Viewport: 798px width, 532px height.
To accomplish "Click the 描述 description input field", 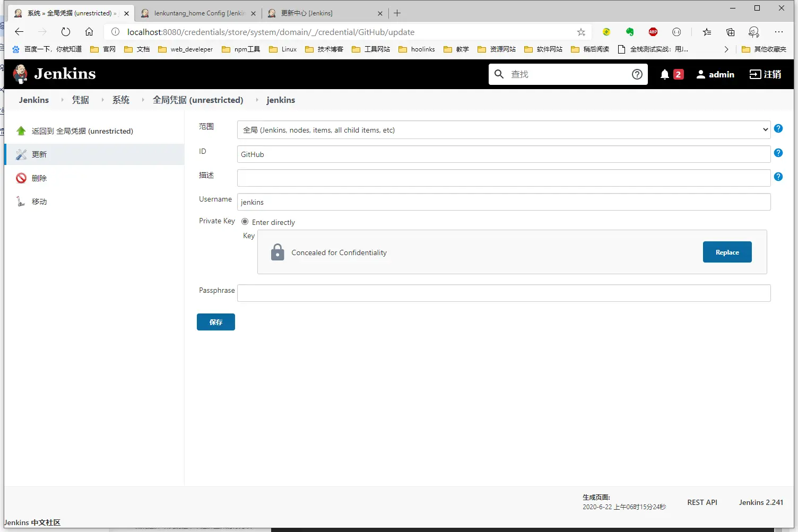I will 504,178.
